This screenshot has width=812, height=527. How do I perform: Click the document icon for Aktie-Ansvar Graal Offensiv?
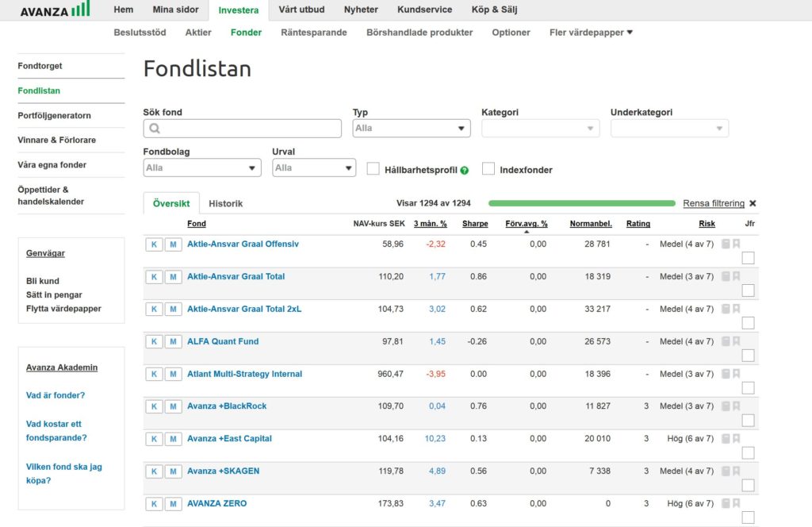coord(726,244)
